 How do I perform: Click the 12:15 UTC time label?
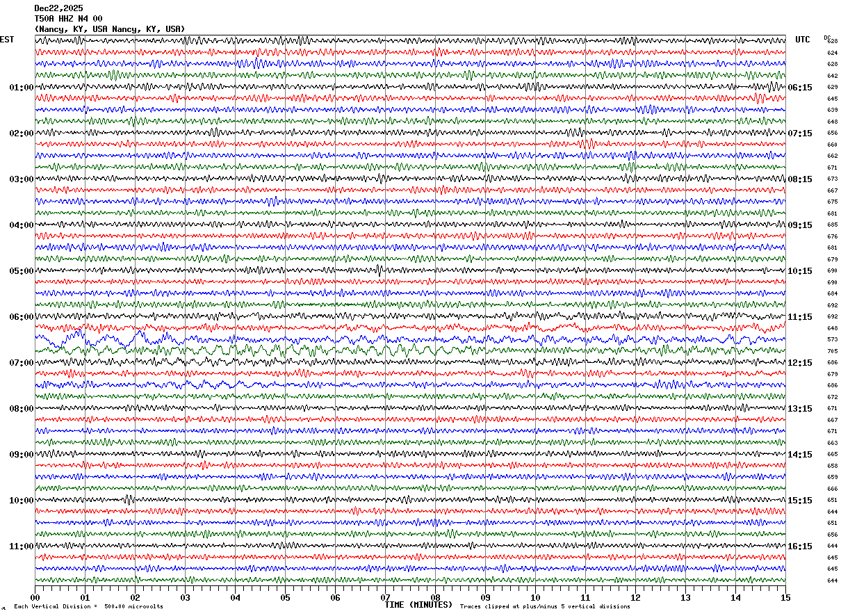(800, 363)
